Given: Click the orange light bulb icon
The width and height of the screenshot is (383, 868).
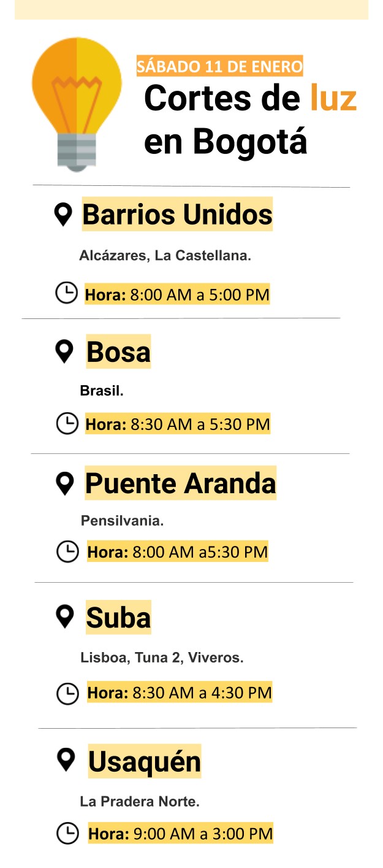Looking at the screenshot, I should click(77, 104).
